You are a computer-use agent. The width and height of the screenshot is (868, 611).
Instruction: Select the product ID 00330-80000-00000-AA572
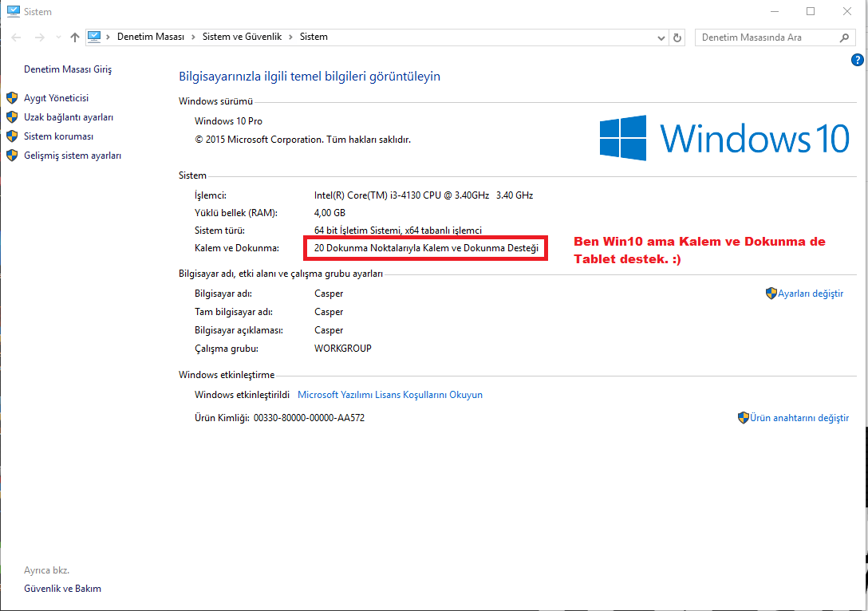click(309, 418)
